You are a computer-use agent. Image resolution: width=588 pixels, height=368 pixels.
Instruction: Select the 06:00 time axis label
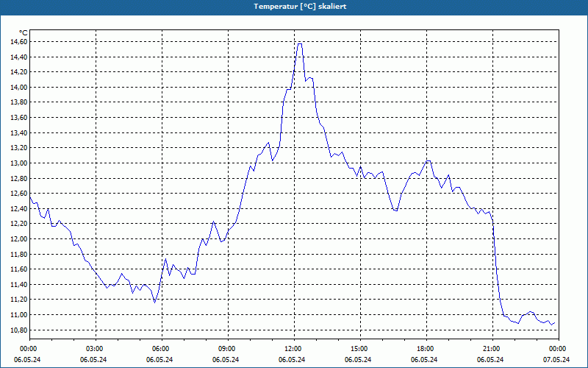[x=162, y=349]
